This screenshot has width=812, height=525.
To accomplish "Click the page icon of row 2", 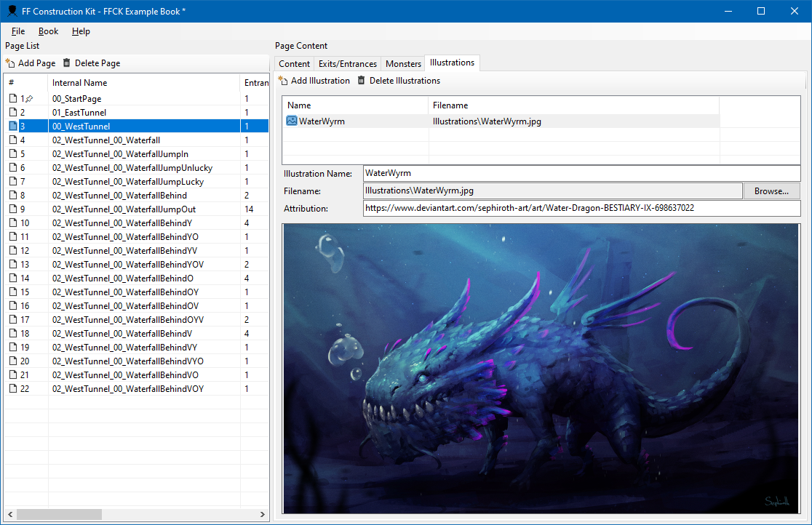I will point(14,113).
